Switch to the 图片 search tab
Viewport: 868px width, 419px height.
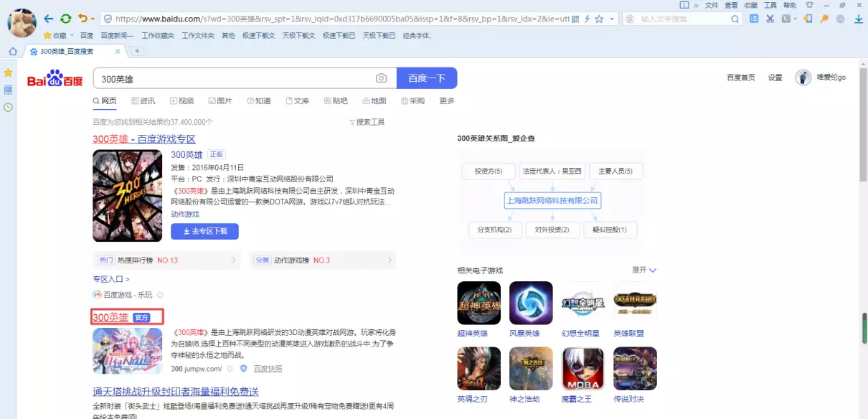click(x=221, y=100)
